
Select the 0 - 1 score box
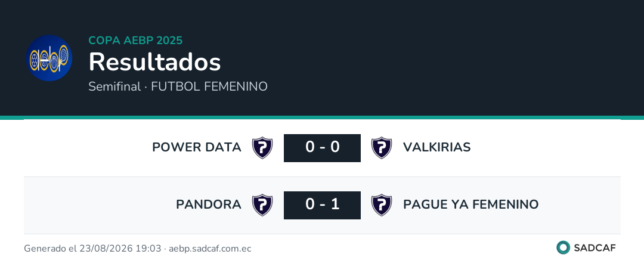322,205
